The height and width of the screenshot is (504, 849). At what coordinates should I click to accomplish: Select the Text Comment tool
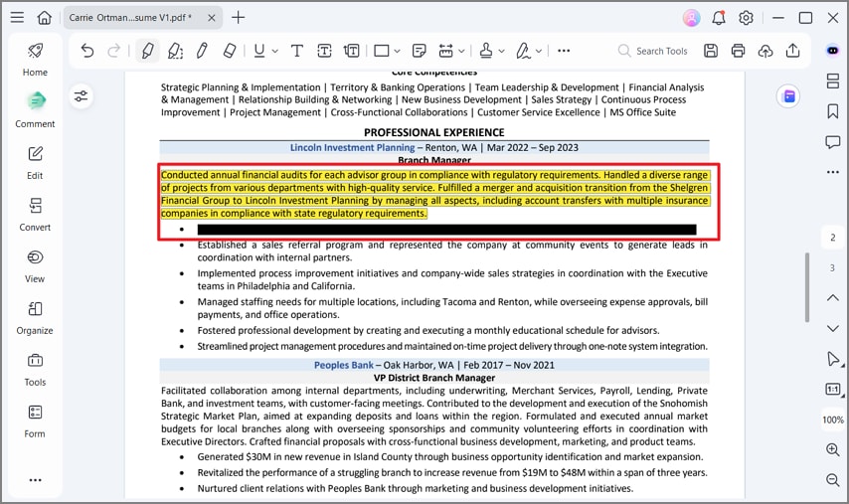pos(296,51)
